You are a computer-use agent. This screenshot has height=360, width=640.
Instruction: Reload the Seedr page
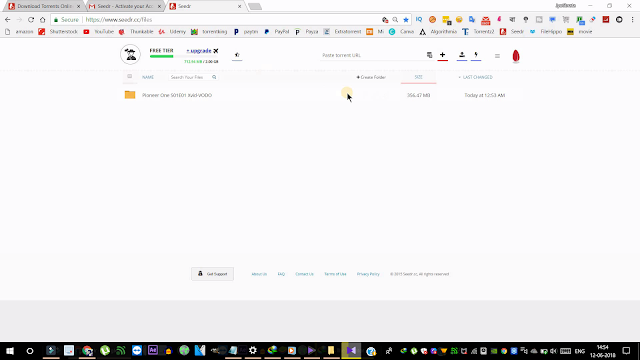31,20
